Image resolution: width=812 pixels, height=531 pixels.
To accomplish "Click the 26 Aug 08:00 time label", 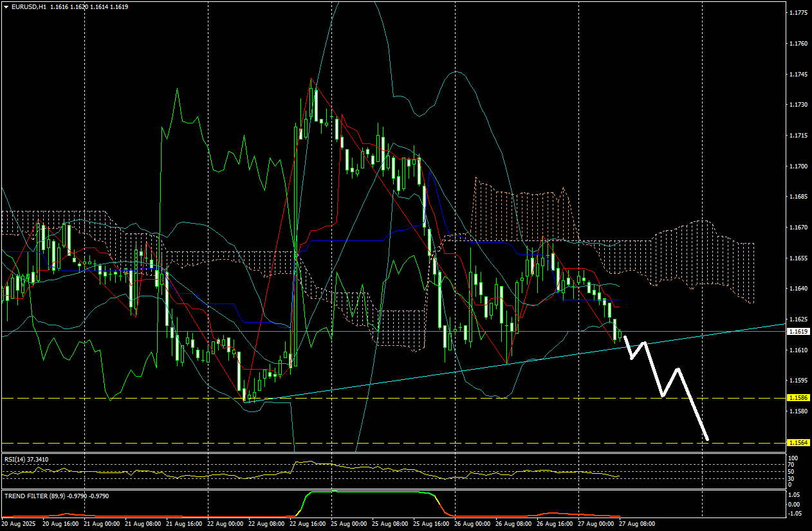I will [513, 524].
